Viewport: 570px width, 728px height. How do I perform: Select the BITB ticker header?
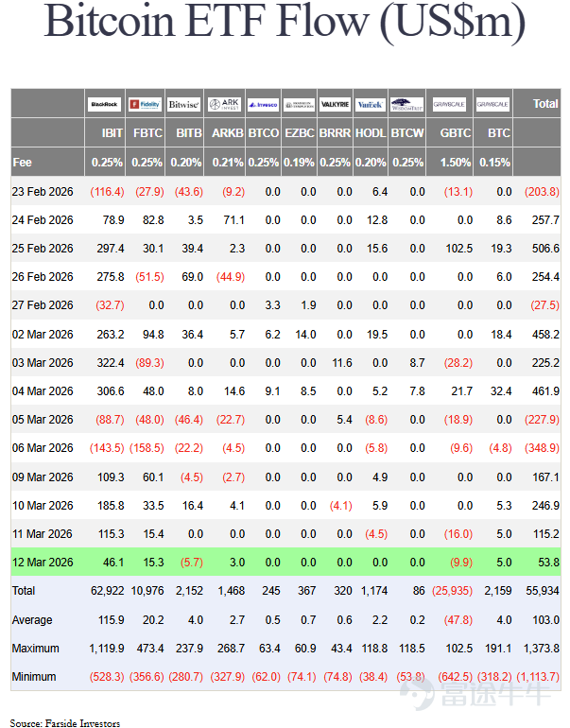point(189,133)
